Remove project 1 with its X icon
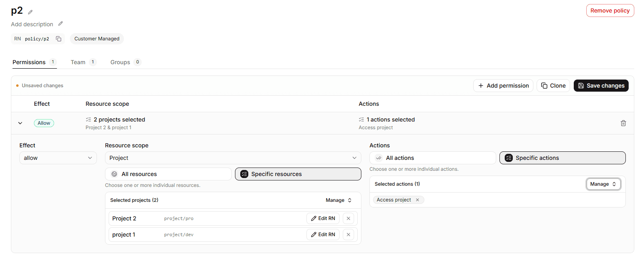Image resolution: width=644 pixels, height=262 pixels. (348, 235)
